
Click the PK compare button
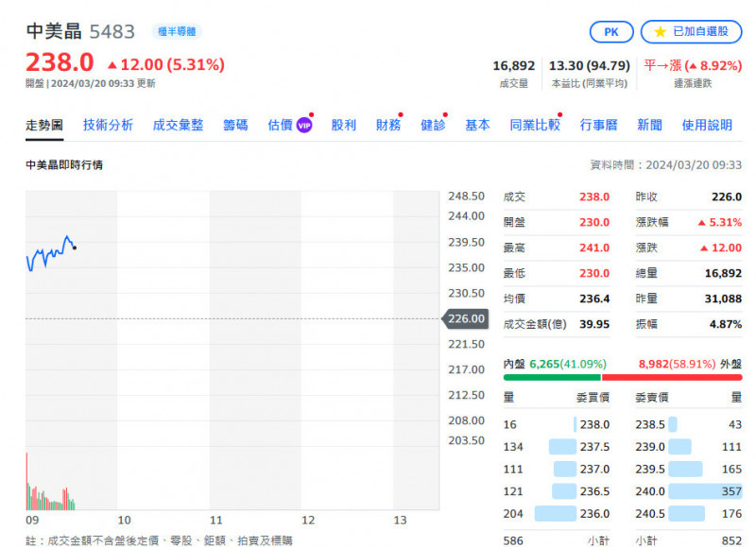(x=610, y=32)
